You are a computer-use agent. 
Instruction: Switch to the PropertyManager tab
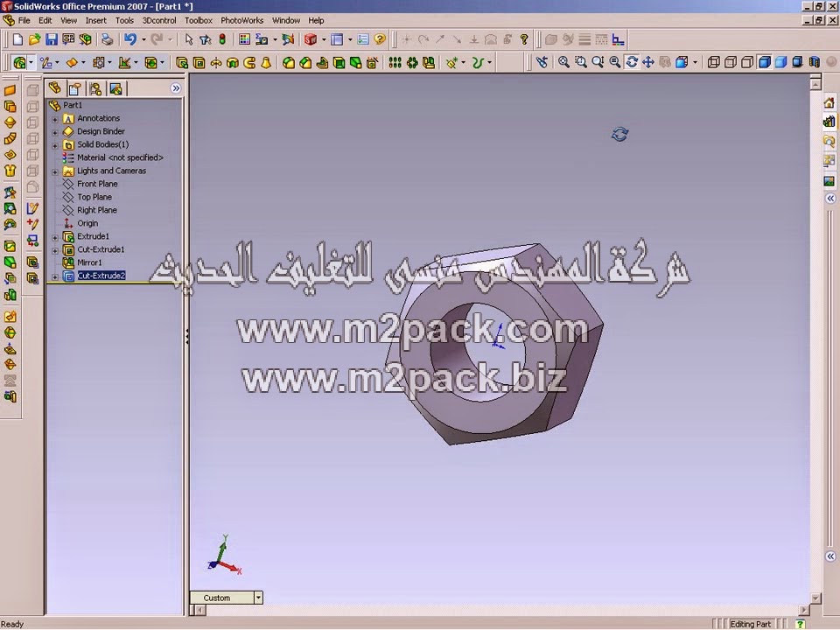(74, 88)
